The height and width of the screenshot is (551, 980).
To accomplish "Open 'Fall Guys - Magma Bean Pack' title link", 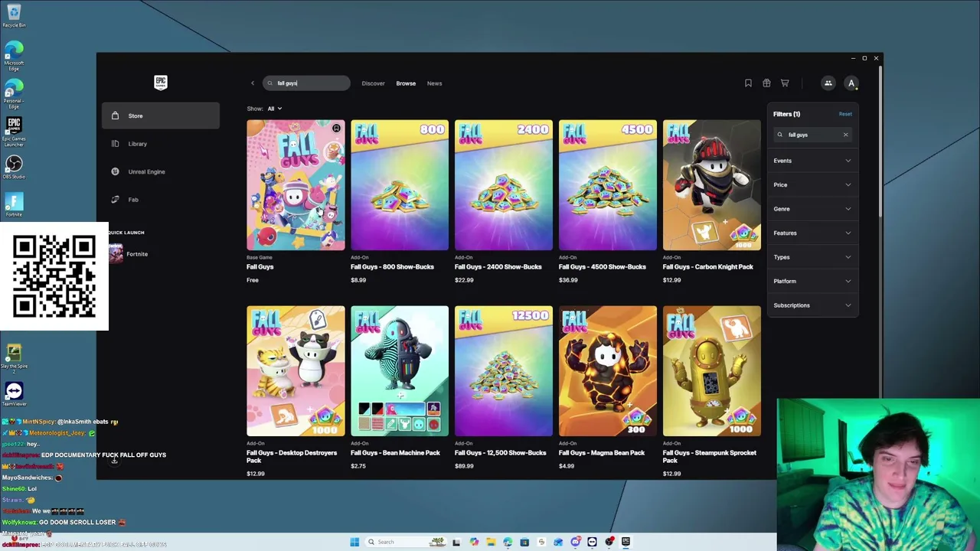I will (602, 453).
